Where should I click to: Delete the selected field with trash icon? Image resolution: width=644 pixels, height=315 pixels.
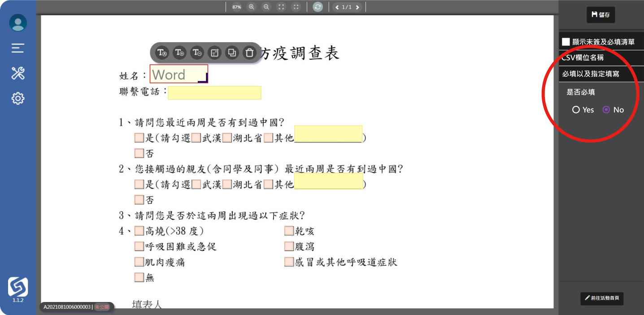point(249,52)
